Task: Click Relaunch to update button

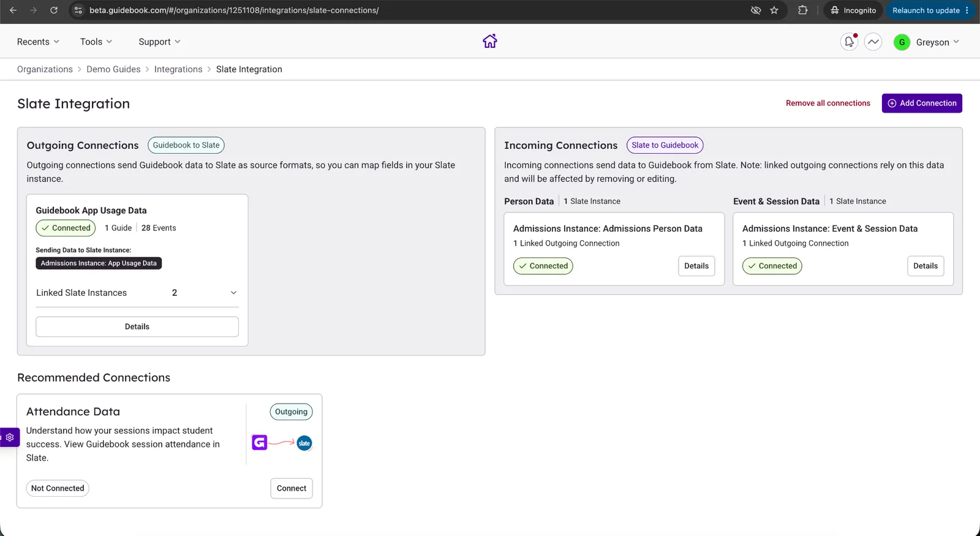Action: (x=930, y=10)
